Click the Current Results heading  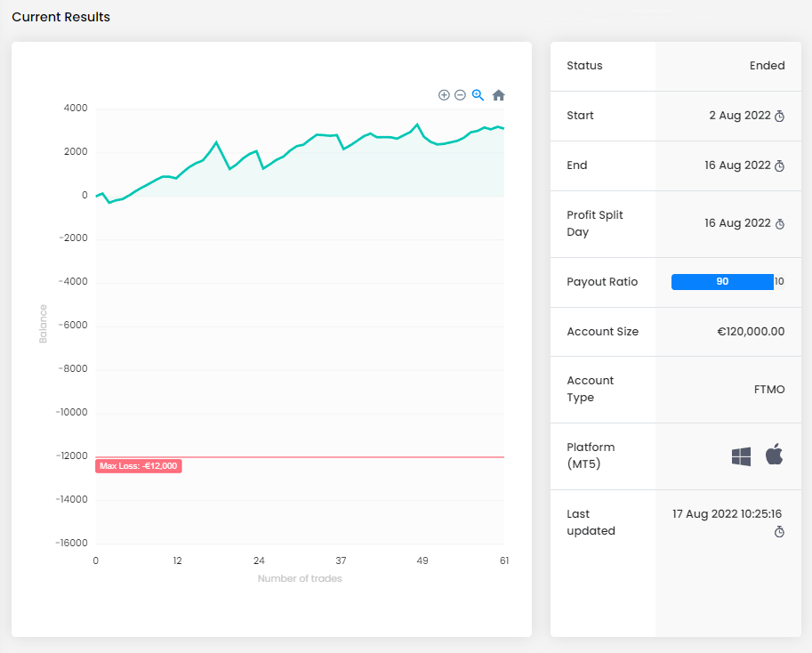[60, 17]
